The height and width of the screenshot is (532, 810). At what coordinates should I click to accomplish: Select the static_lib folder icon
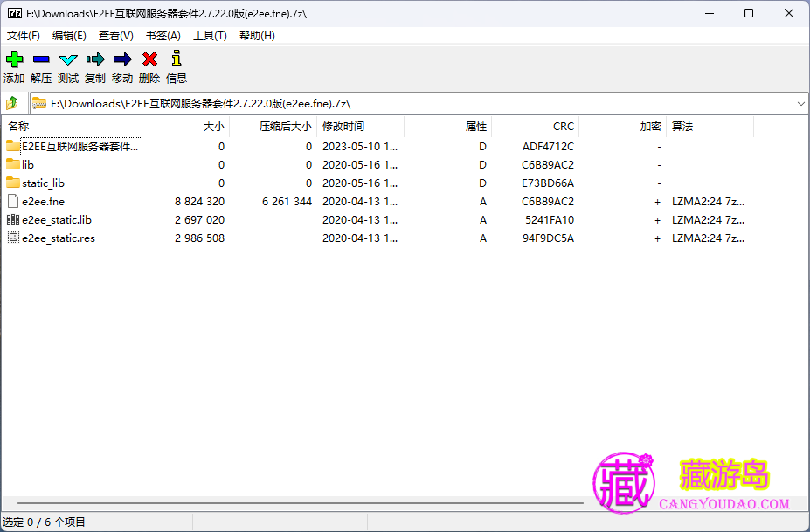point(13,183)
